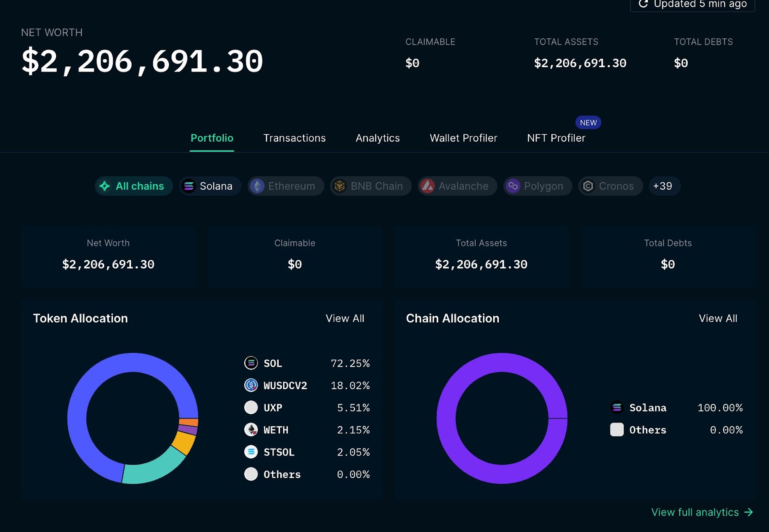
Task: Go to the Wallet Profiler tab
Action: [463, 138]
